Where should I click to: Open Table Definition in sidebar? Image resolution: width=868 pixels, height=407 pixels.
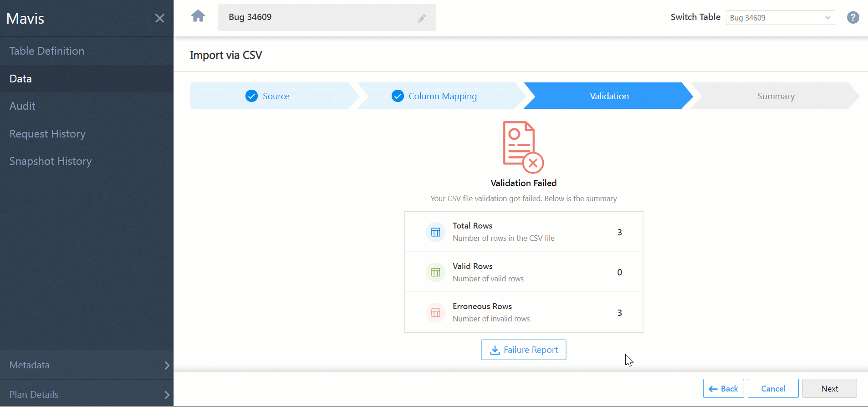coord(47,51)
